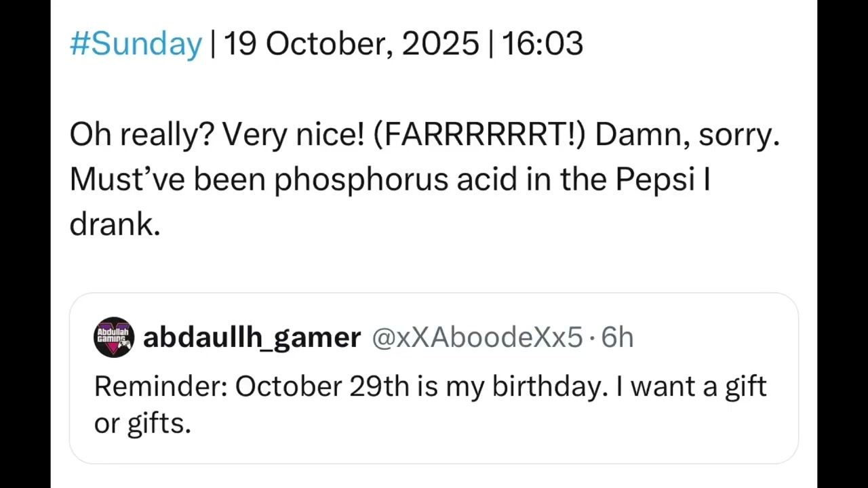Open the #Sunday hashtag link
Image resolution: width=868 pixels, height=488 pixels.
coord(136,44)
